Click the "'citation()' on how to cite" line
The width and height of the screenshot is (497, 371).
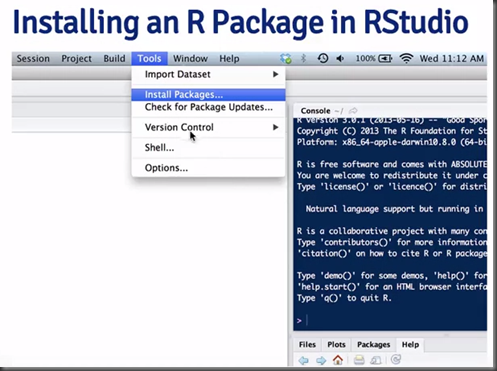[391, 254]
